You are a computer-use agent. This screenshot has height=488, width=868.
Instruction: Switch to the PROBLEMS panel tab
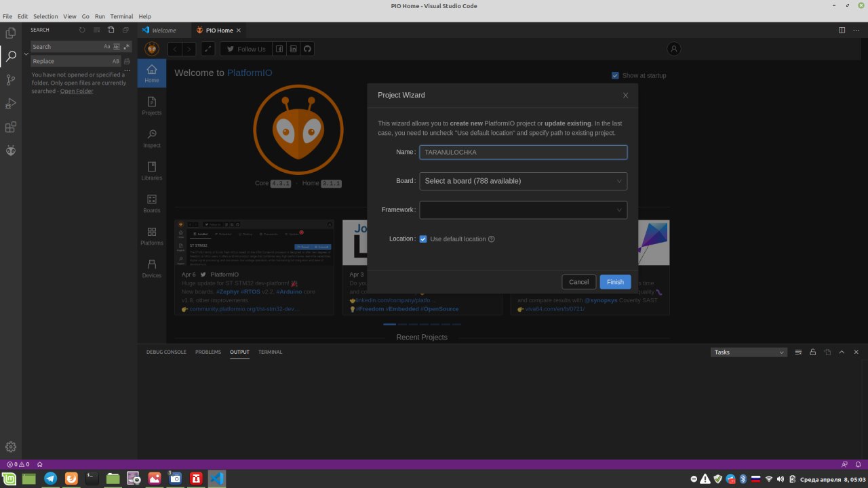pyautogui.click(x=208, y=352)
